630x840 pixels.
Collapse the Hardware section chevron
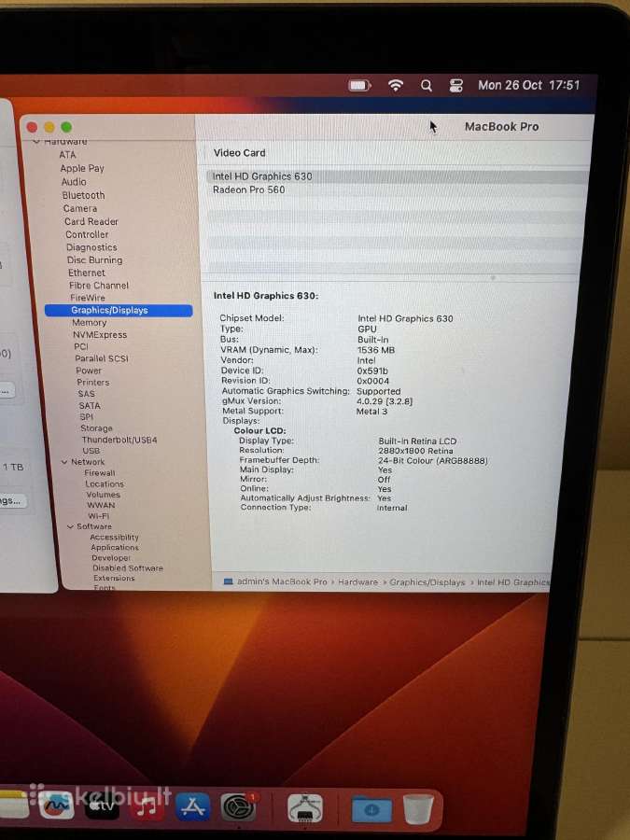pos(36,142)
